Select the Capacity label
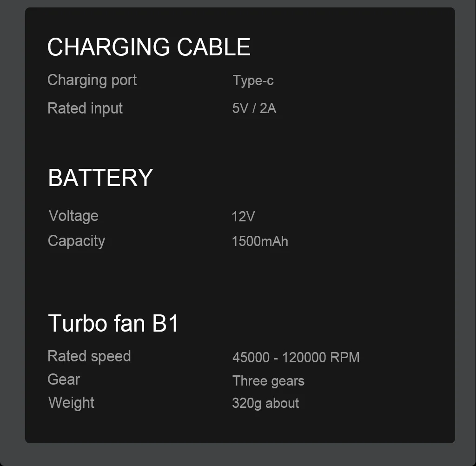Image resolution: width=476 pixels, height=466 pixels. pos(77,241)
